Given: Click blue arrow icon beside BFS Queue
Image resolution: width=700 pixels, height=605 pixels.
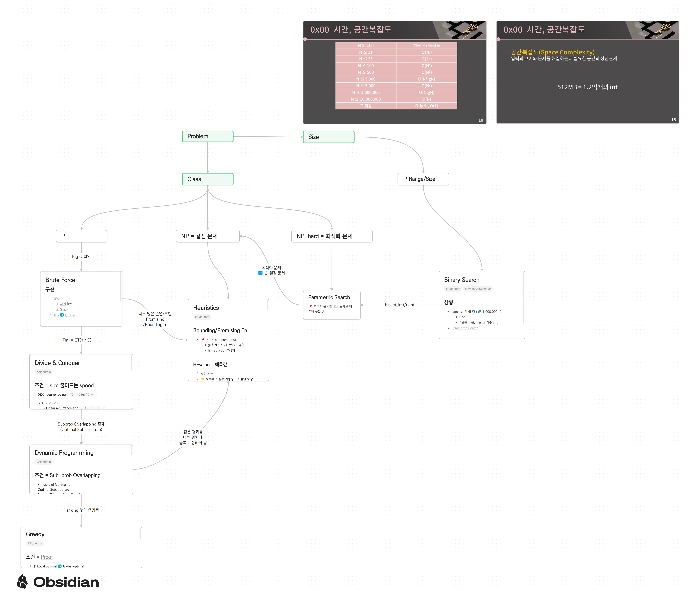Looking at the screenshot, I should (x=62, y=315).
